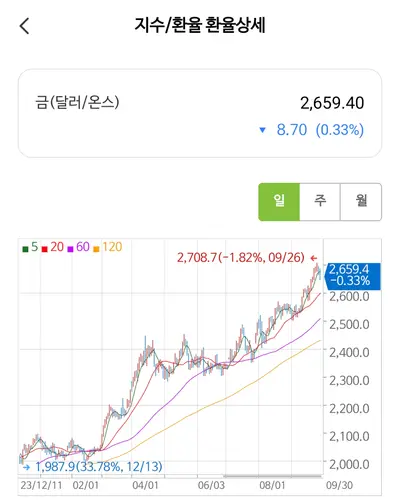The image size is (400, 504).
Task: Click the 금(달러/온스) label
Action: coord(77,102)
